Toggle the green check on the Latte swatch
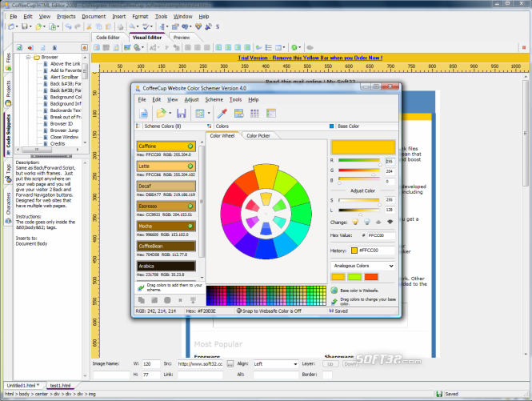 (190, 166)
